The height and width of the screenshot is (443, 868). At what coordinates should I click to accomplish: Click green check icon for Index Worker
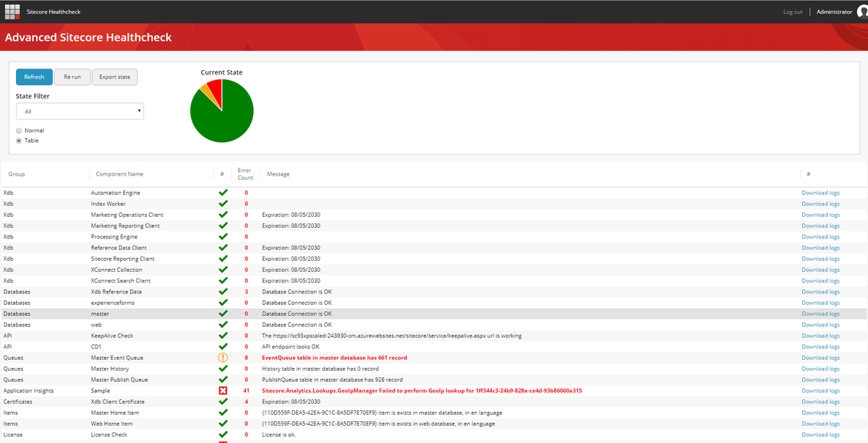point(223,204)
